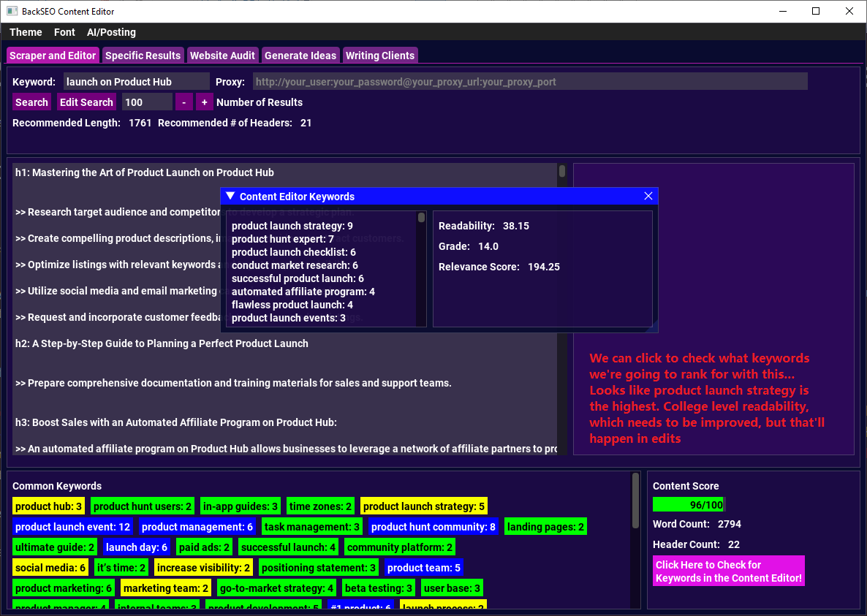Viewport: 867px width, 616px height.
Task: Maximize the BackSEO Content Editor window
Action: 816,11
